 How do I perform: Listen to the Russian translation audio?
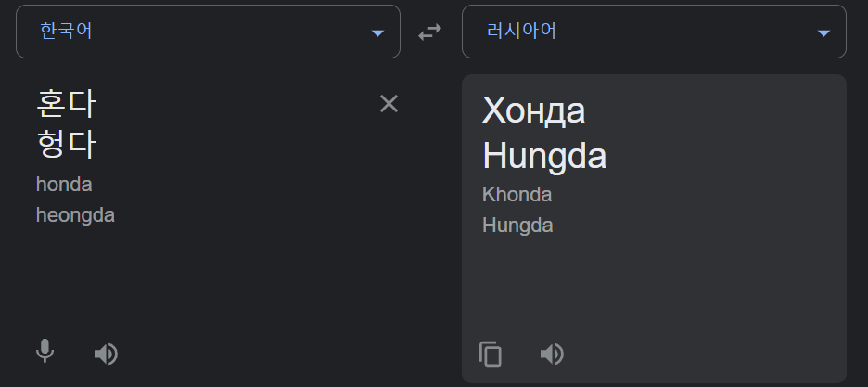click(x=552, y=354)
